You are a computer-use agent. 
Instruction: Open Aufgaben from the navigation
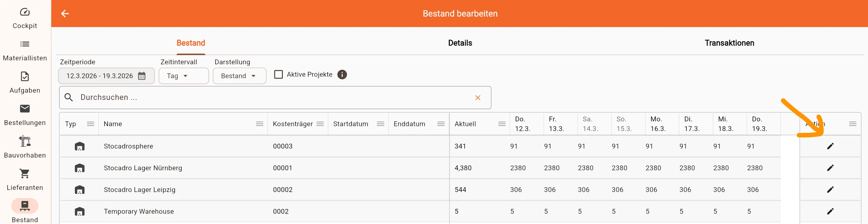click(24, 82)
